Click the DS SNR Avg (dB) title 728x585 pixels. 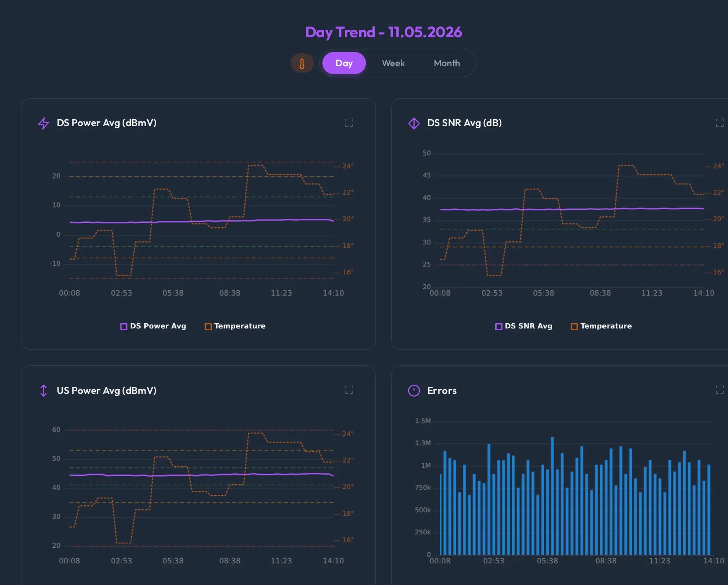pos(465,123)
